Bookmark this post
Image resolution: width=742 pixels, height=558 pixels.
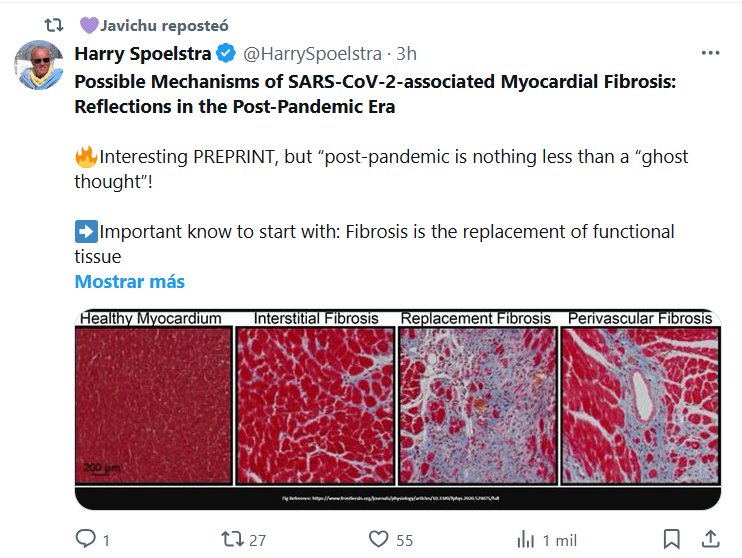click(x=672, y=539)
